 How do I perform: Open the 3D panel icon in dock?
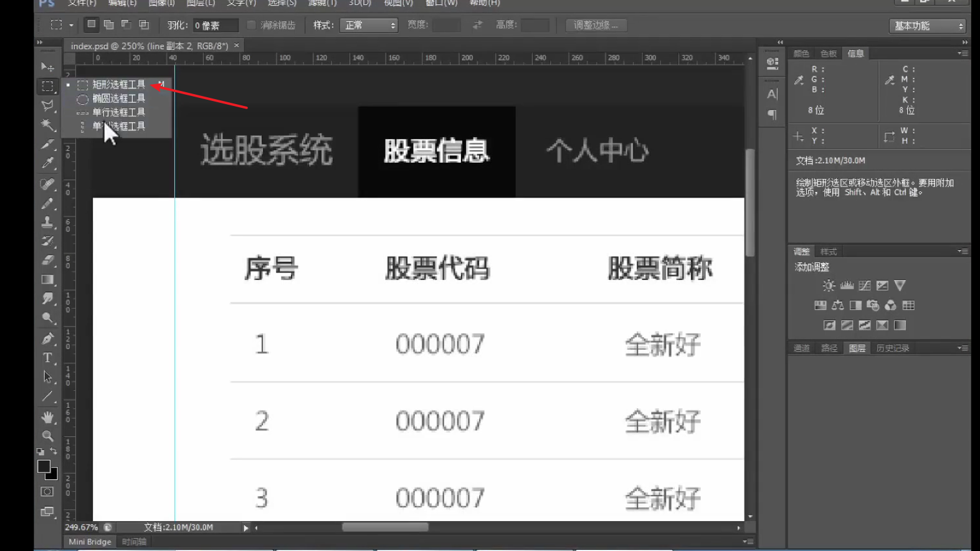pyautogui.click(x=773, y=63)
